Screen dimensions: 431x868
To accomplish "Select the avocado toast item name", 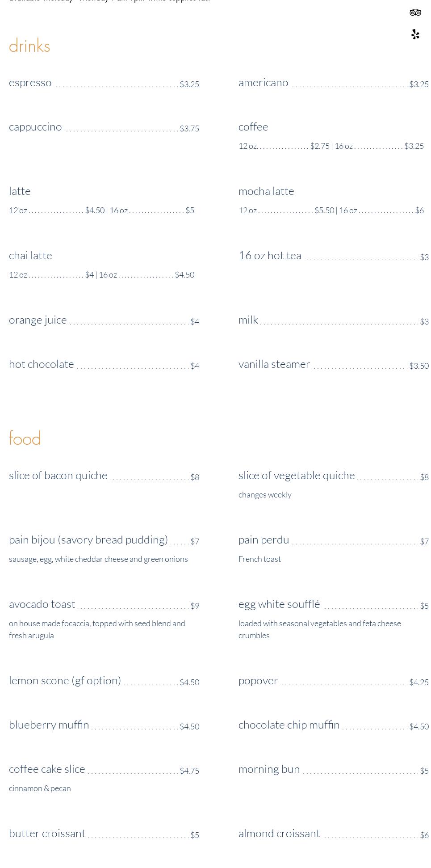I will [42, 604].
